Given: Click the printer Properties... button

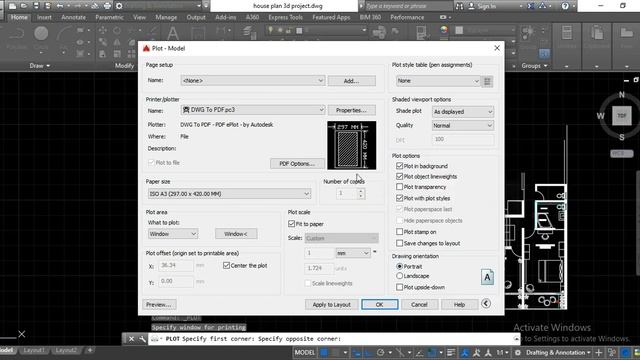Looking at the screenshot, I should point(351,110).
